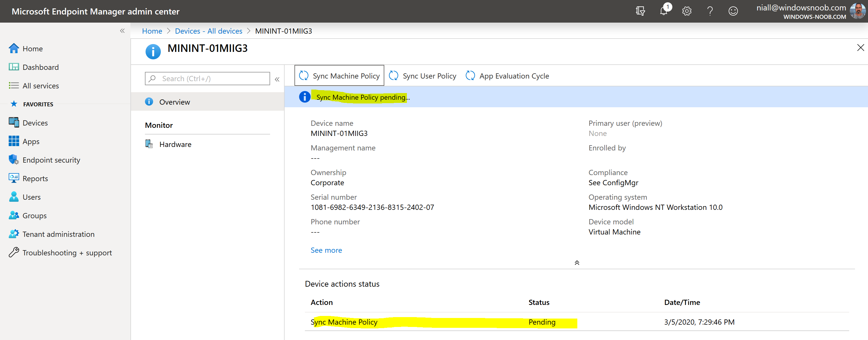Click Sync Machine Policy button

point(339,76)
